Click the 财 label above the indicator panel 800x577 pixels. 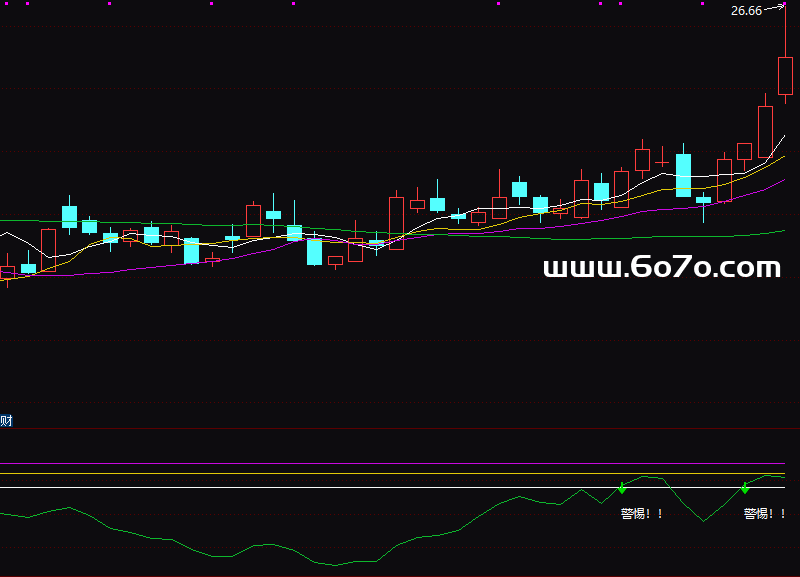[x=6, y=421]
